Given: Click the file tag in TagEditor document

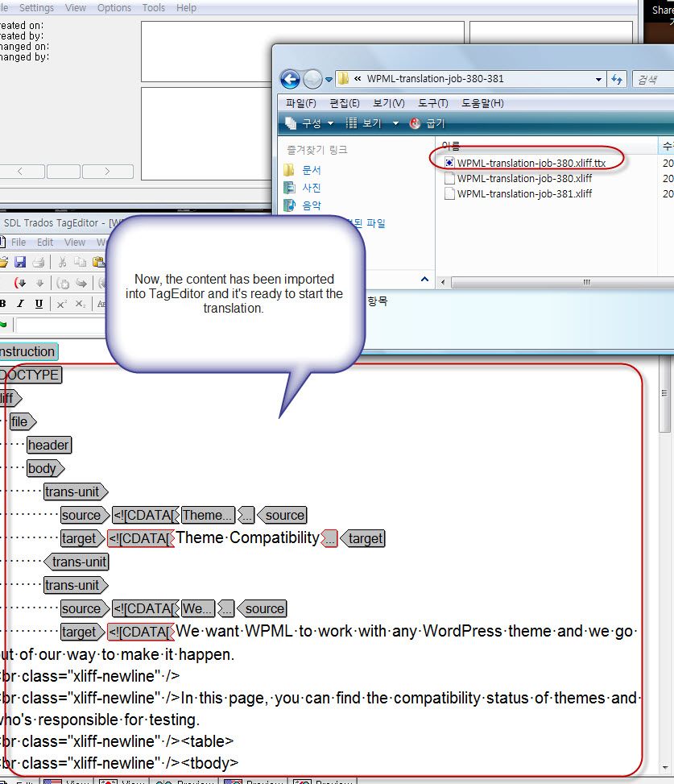Looking at the screenshot, I should point(23,421).
